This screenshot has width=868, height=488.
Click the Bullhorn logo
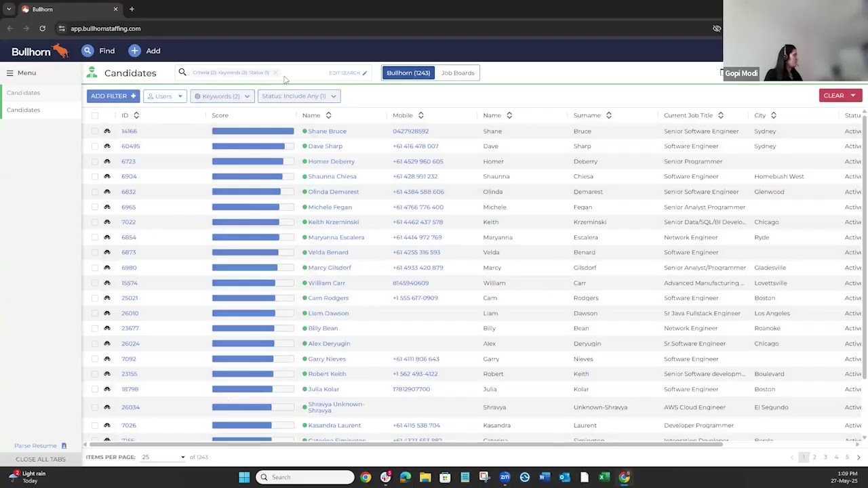pos(40,51)
